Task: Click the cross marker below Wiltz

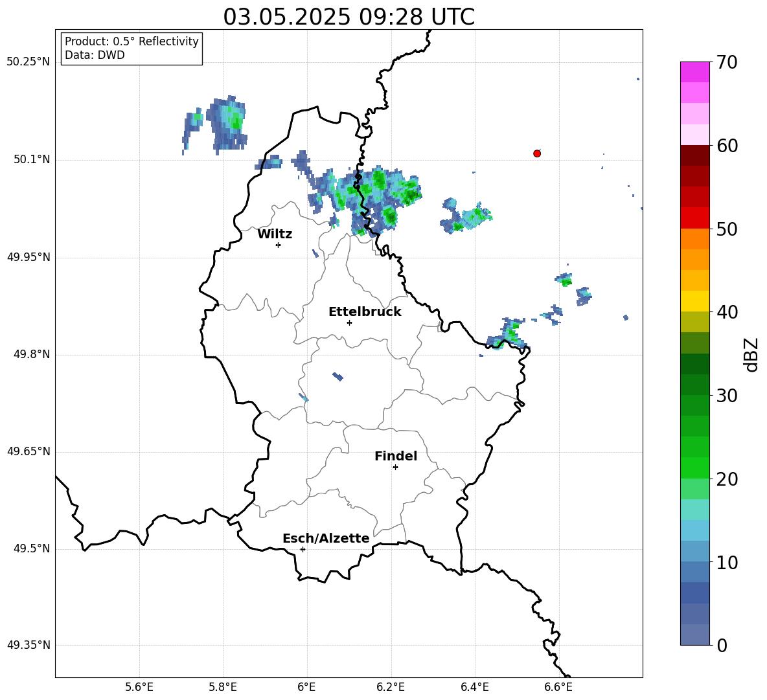Action: [x=279, y=245]
